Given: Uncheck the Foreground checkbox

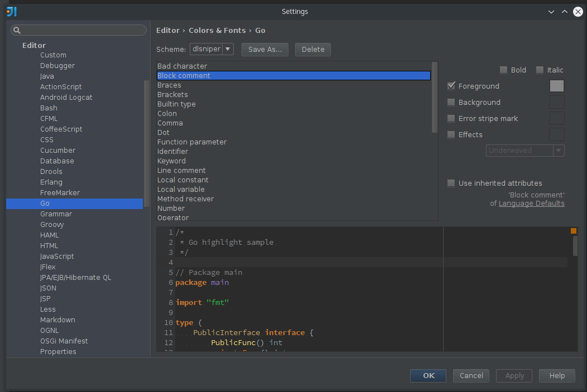Looking at the screenshot, I should click(451, 86).
